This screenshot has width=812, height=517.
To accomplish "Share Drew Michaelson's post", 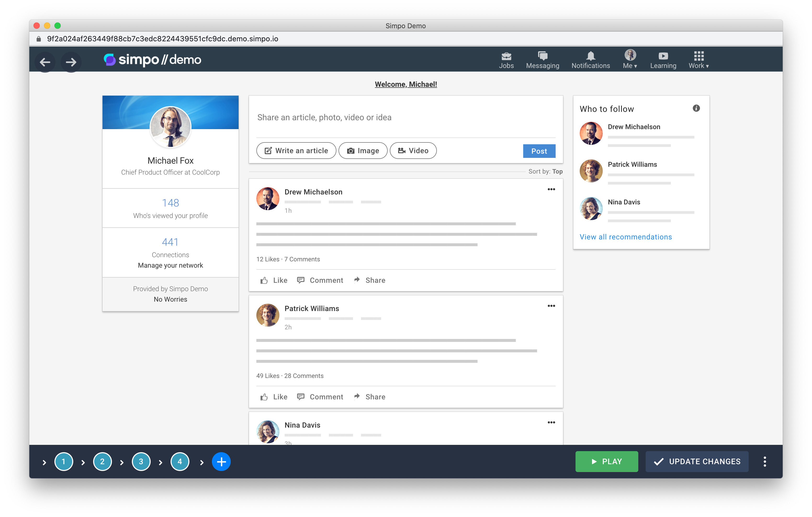I will tap(369, 280).
